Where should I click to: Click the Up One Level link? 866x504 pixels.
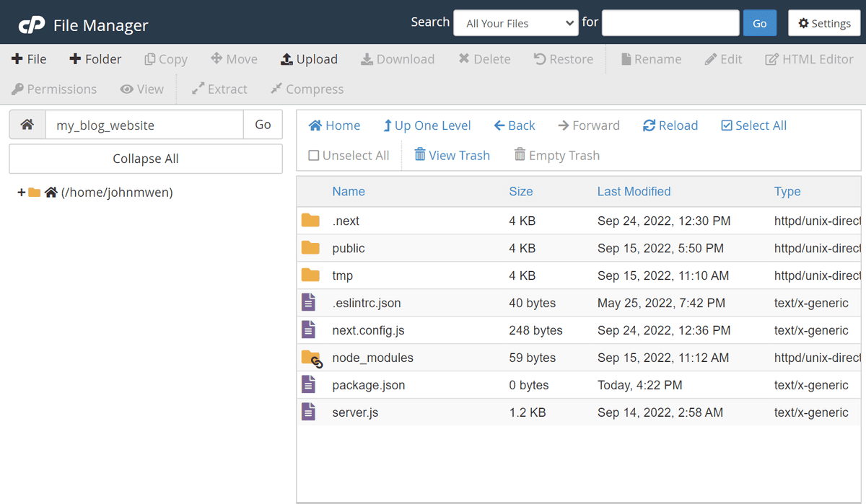tap(427, 125)
